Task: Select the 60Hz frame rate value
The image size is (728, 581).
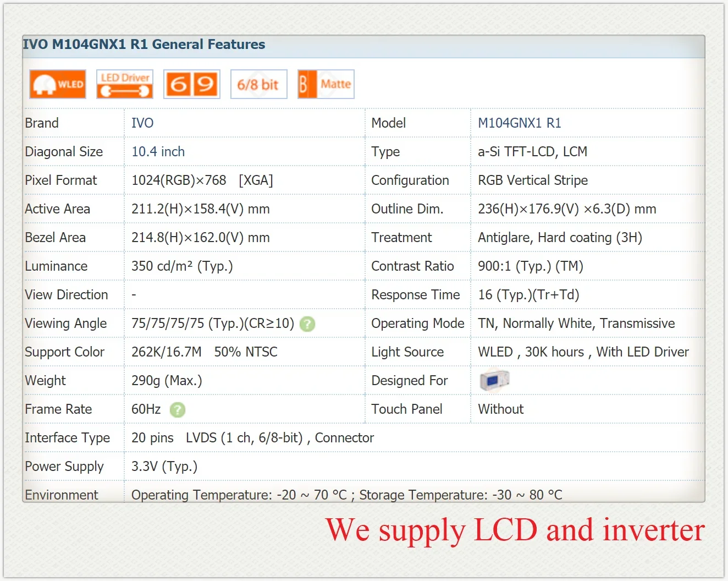Action: click(x=146, y=409)
